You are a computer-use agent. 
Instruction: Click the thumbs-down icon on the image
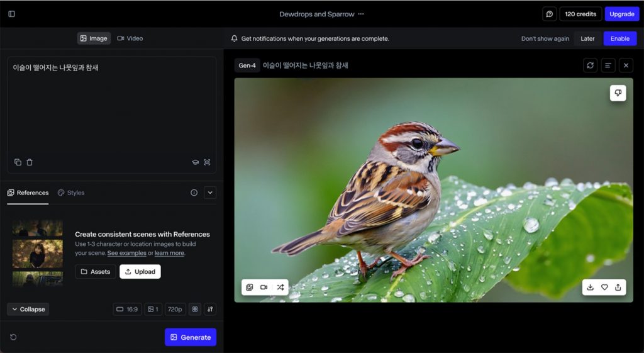tap(618, 93)
